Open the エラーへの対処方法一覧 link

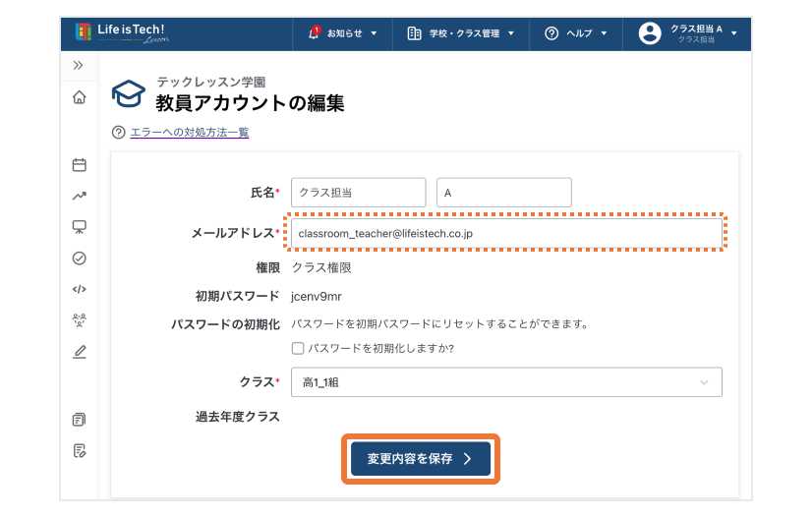coord(189,132)
